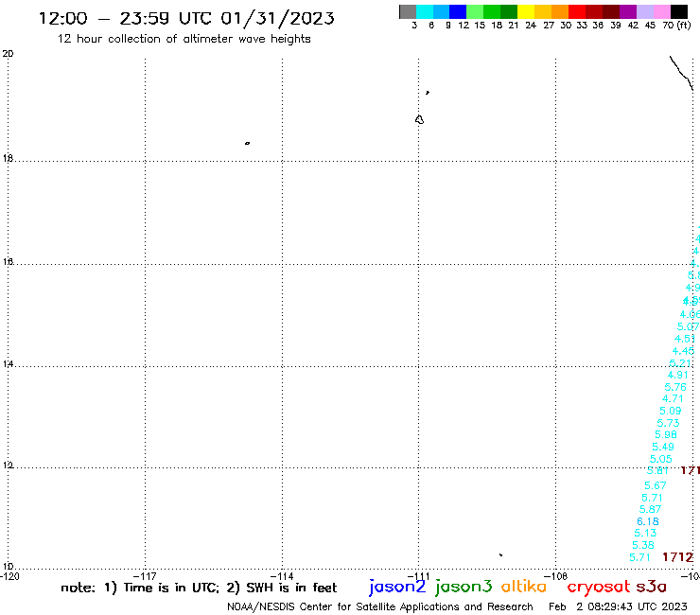This screenshot has width=700, height=615.
Task: Click the dark blue swatch above 12
Action: point(458,11)
